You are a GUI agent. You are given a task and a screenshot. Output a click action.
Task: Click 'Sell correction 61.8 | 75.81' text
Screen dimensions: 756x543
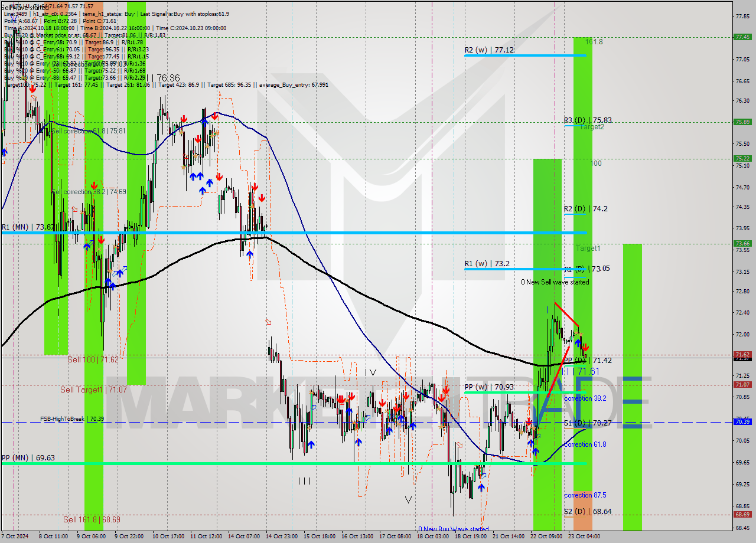[x=88, y=131]
